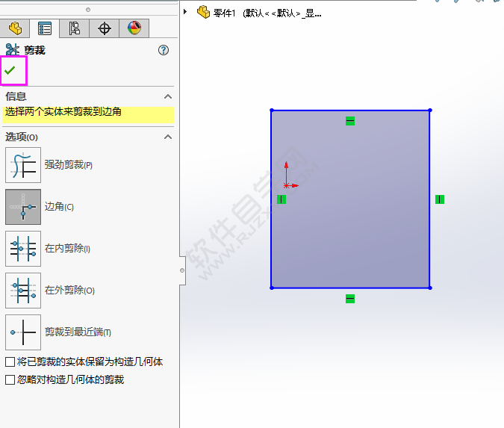Screen dimensions: 504x428
Task: Click the vertical relation icon on right edge
Action: pyautogui.click(x=440, y=199)
